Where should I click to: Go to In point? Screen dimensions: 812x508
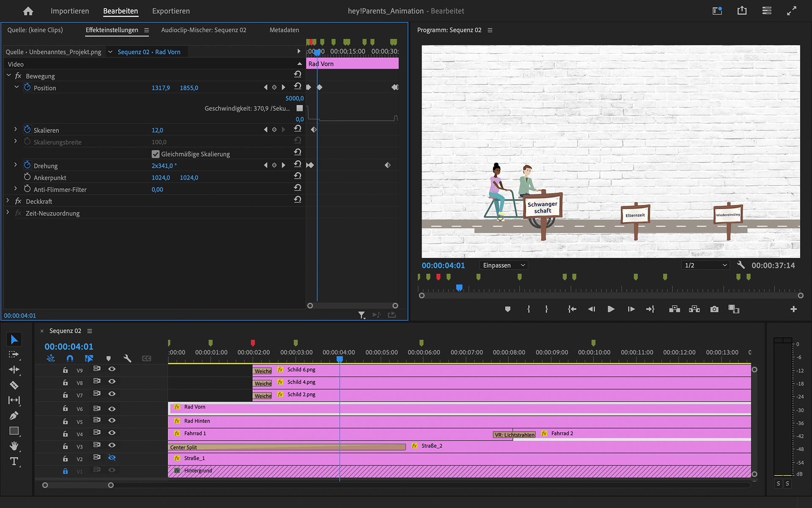[x=572, y=309]
